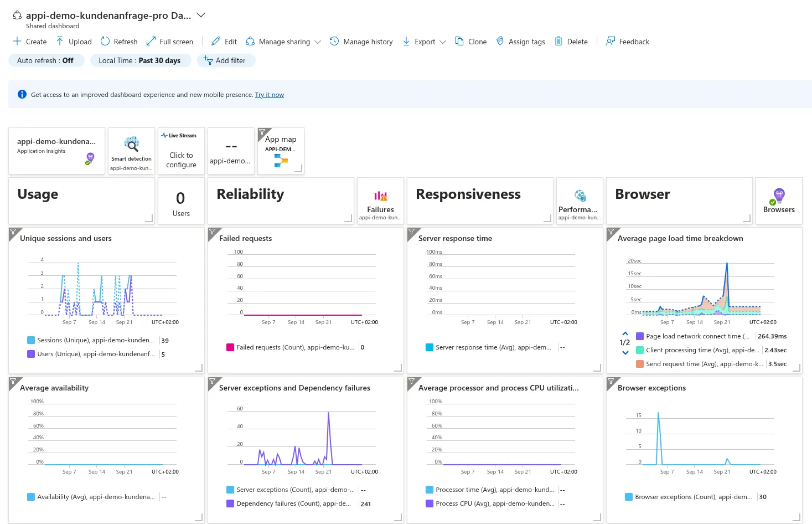Click the Create plus icon
Image resolution: width=812 pixels, height=524 pixels.
17,42
